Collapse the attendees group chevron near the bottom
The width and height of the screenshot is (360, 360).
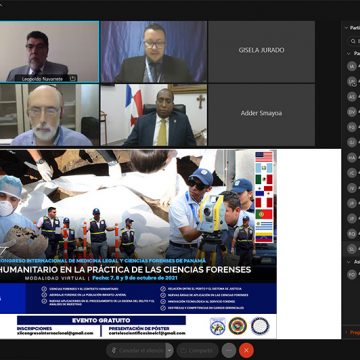pos(349,262)
